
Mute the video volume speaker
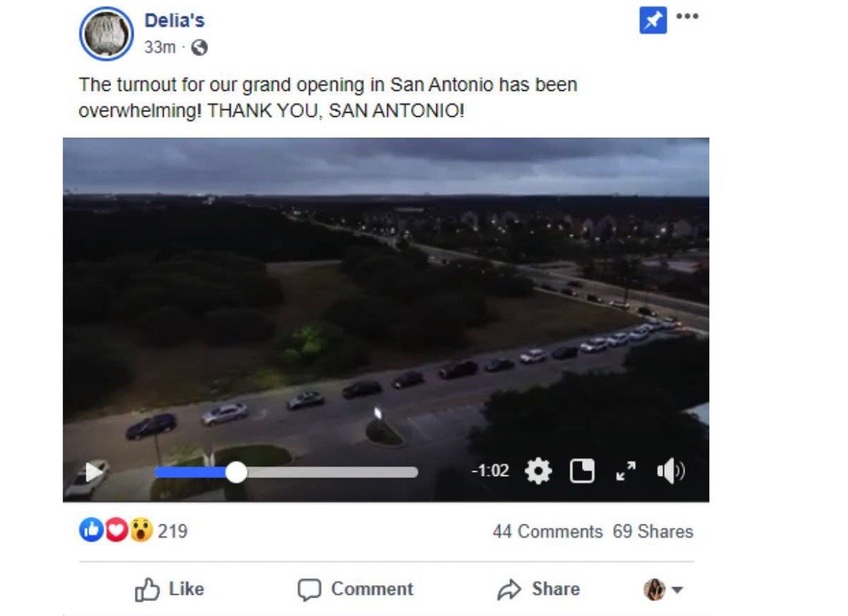point(671,470)
